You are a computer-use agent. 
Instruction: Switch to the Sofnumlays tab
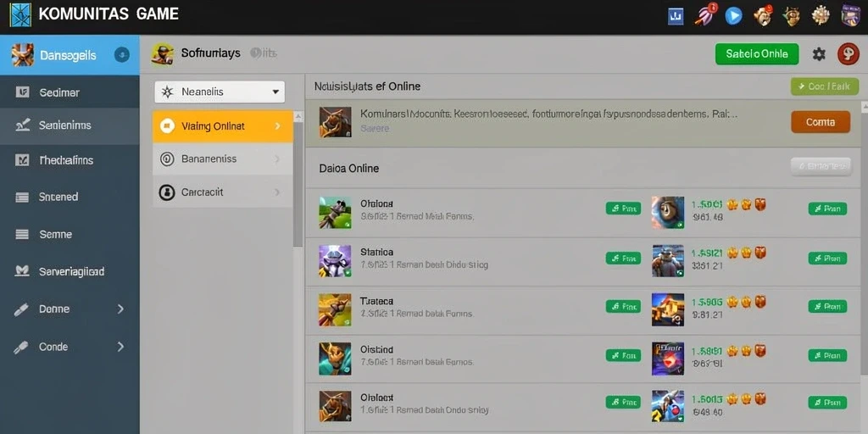tap(211, 53)
